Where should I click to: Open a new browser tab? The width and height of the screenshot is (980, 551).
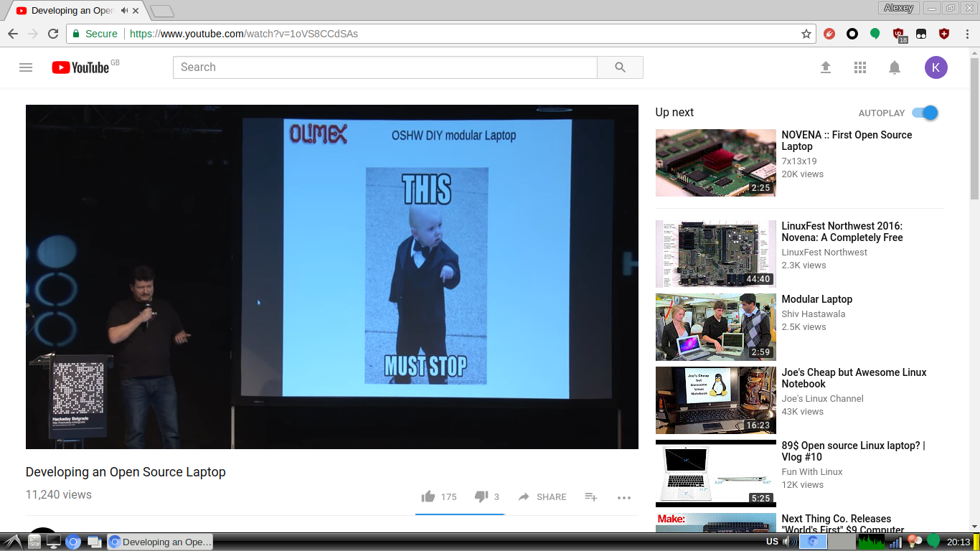pyautogui.click(x=162, y=11)
